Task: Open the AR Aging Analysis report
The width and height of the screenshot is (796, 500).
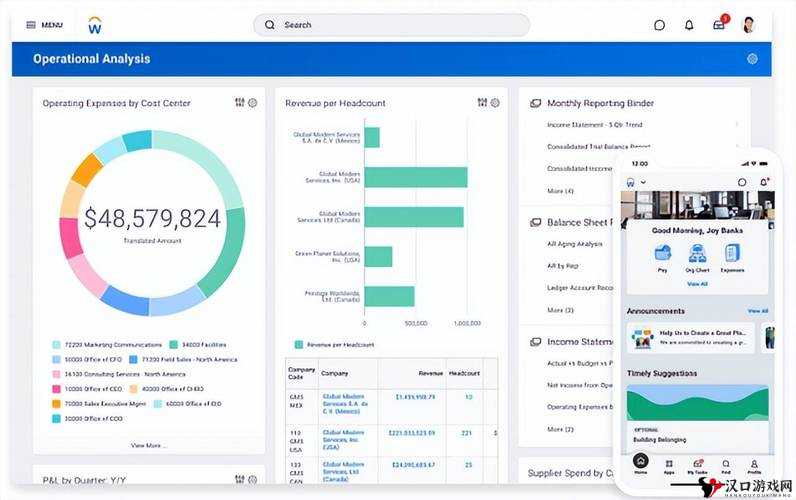Action: coord(575,244)
